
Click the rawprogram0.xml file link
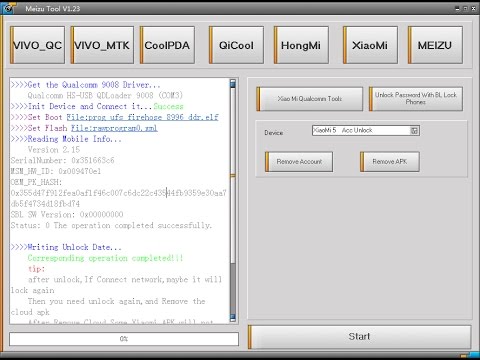point(114,128)
